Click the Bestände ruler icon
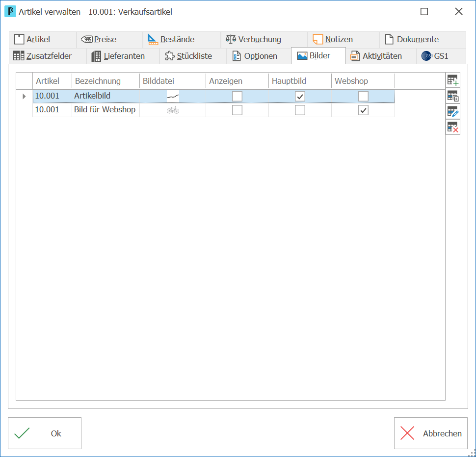This screenshot has height=457, width=476. point(153,39)
